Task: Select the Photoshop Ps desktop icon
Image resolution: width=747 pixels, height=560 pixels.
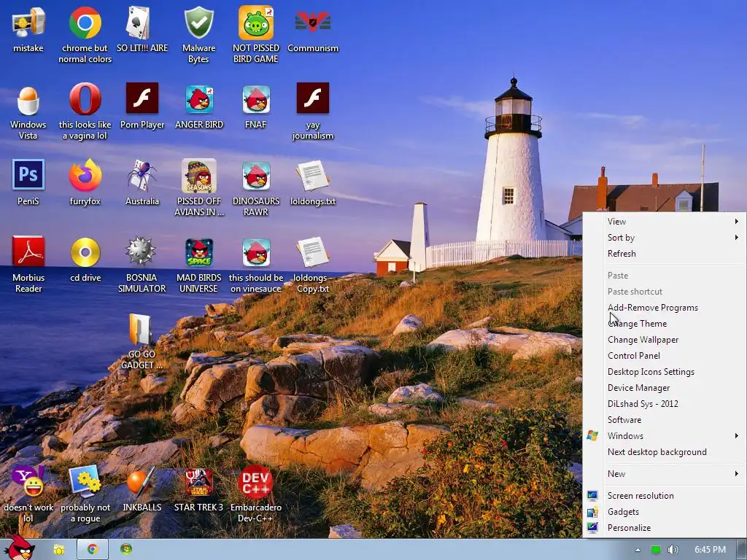Action: click(28, 175)
